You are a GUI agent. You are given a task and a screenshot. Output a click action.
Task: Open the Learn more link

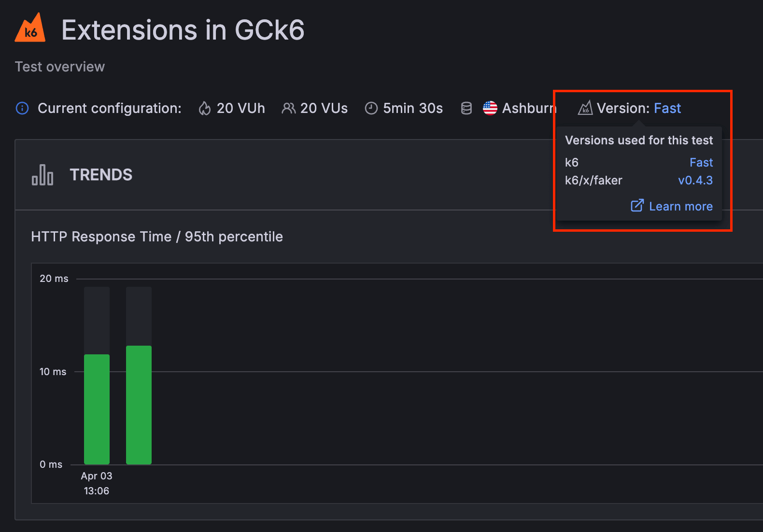pyautogui.click(x=681, y=206)
